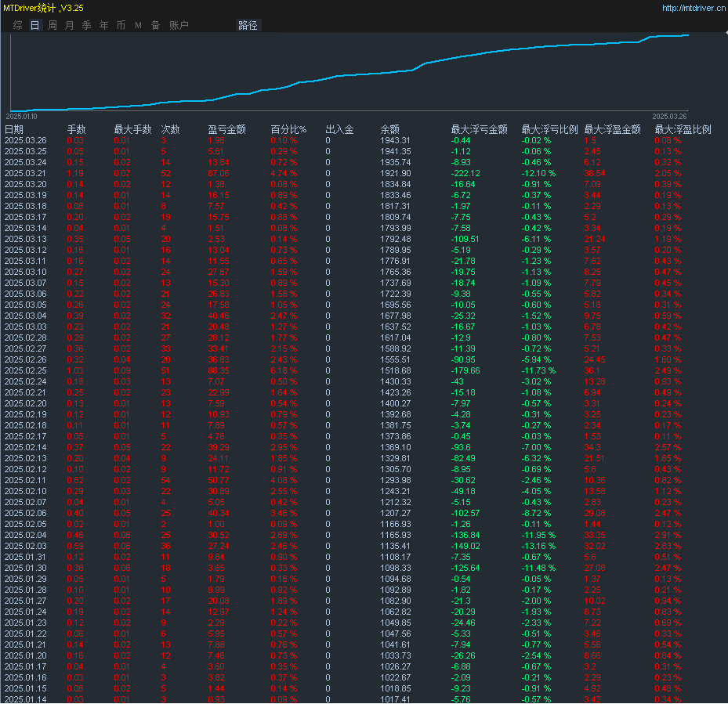This screenshot has width=728, height=704.
Task: Open the 年 yearly statistics view
Action: 103,25
